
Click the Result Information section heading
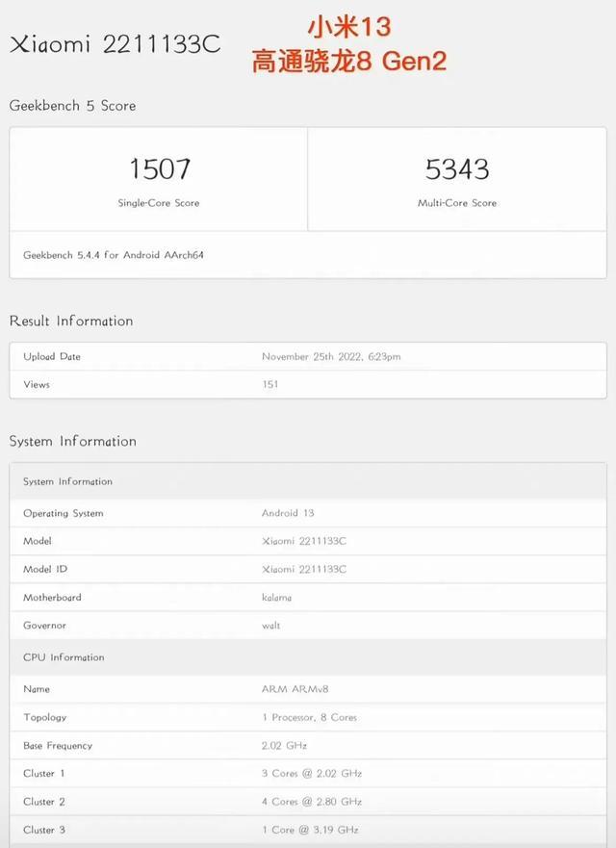[x=71, y=321]
